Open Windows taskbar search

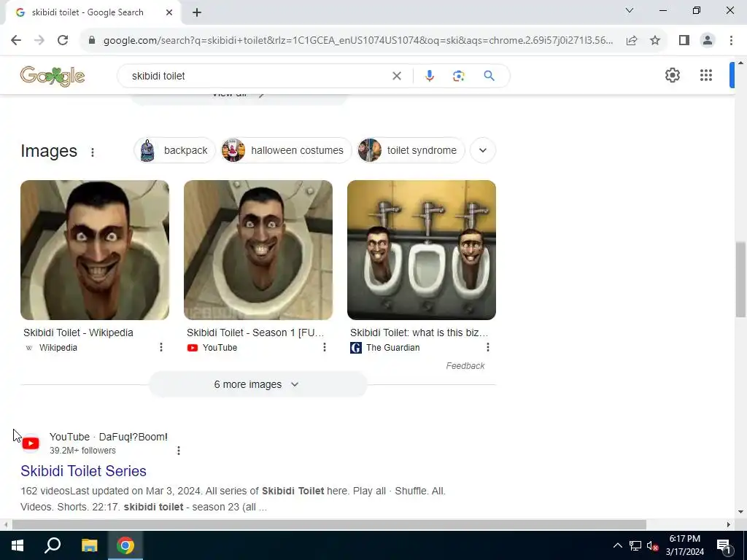(x=53, y=545)
